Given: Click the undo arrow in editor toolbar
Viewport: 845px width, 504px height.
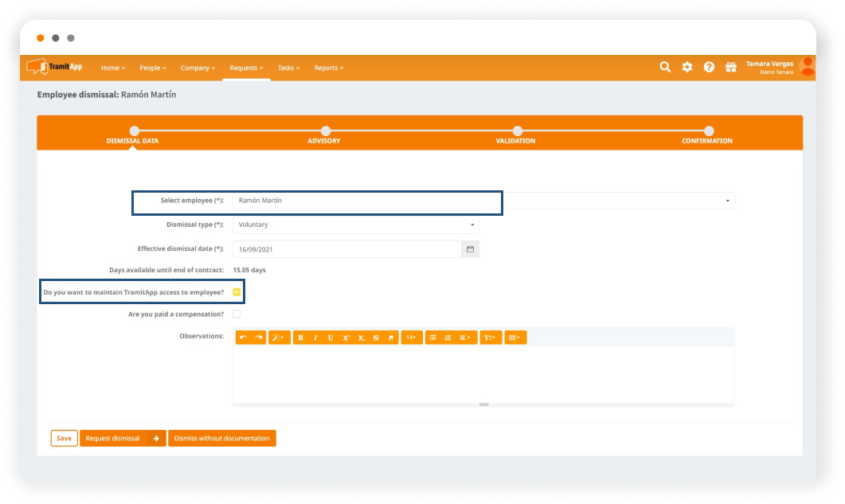Looking at the screenshot, I should pyautogui.click(x=244, y=338).
